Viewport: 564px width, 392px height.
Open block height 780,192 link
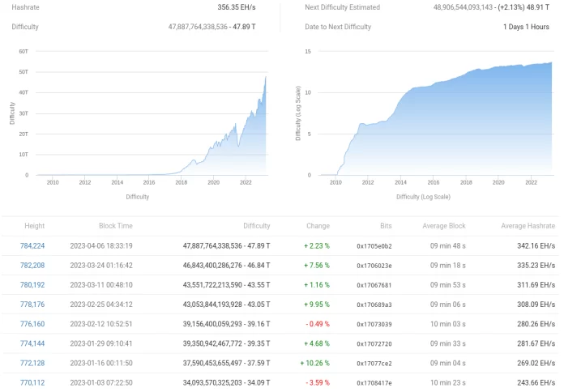tap(32, 284)
